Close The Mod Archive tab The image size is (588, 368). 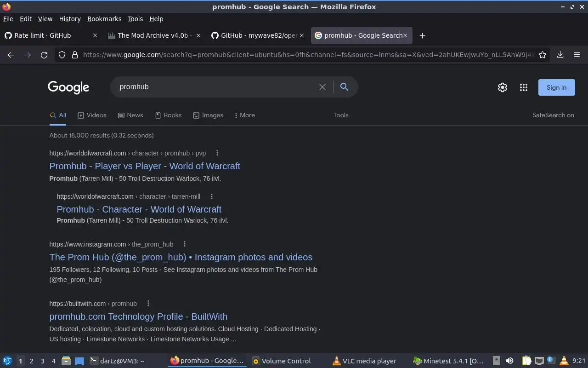(x=199, y=35)
